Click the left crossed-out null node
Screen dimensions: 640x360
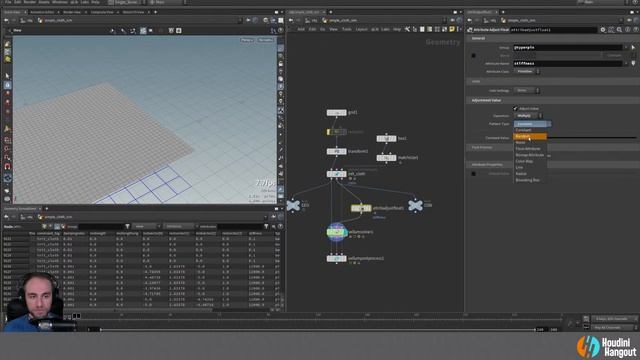coord(293,205)
